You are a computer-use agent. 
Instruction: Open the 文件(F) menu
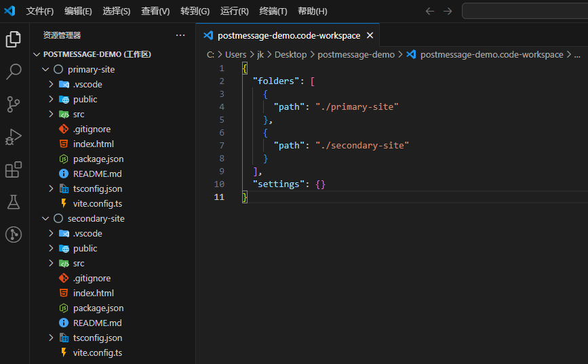(x=40, y=12)
